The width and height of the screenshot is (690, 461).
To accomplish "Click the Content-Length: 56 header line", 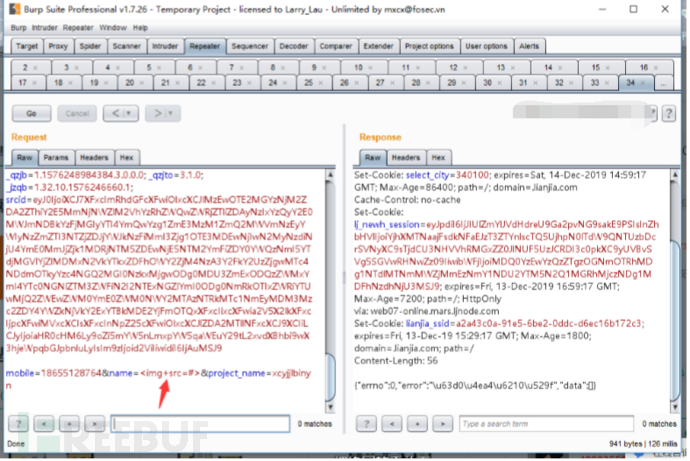I will (x=396, y=361).
